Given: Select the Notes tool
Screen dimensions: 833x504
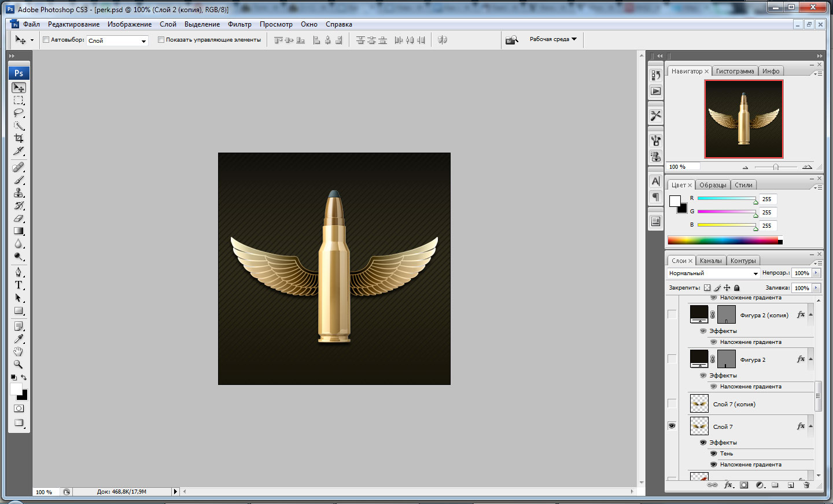Looking at the screenshot, I should coord(19,327).
